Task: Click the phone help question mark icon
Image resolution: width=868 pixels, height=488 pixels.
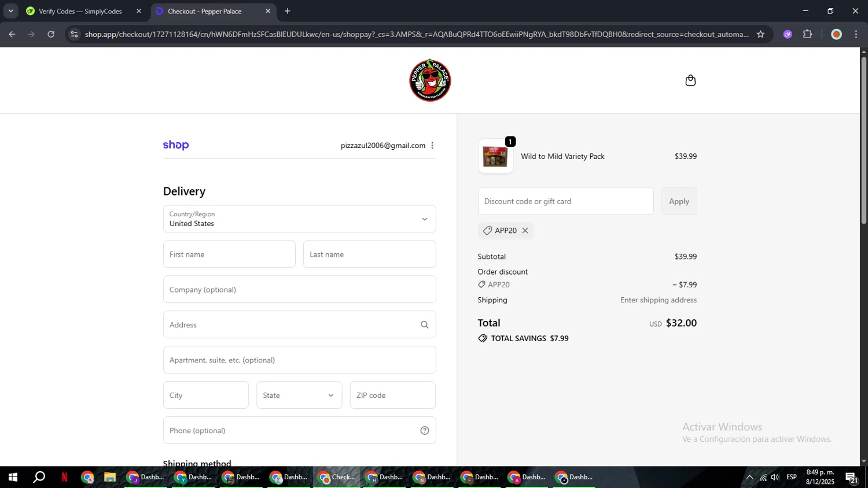Action: [425, 431]
